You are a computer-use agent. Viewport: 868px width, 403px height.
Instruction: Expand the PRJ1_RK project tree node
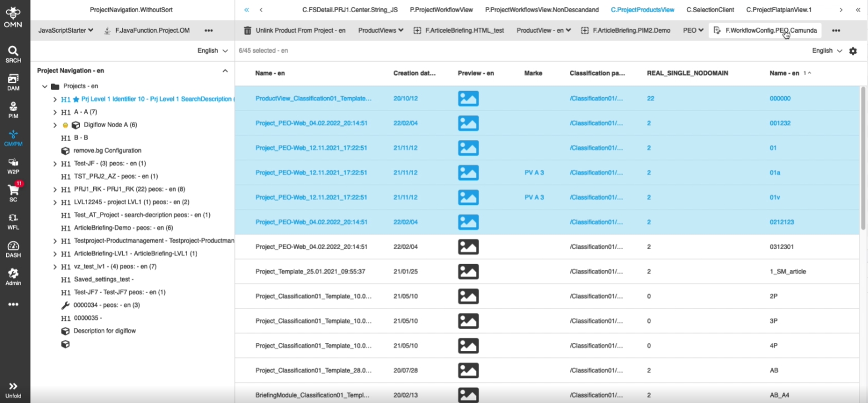(x=55, y=189)
